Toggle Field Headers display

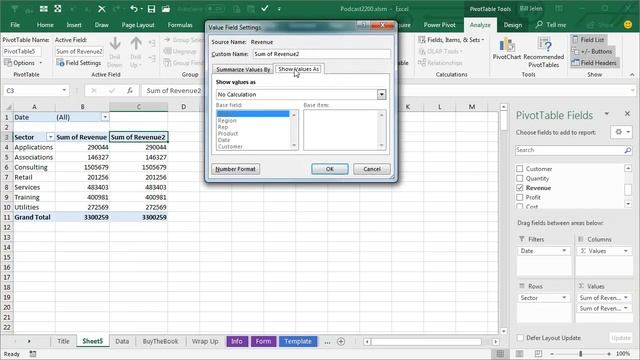coord(594,63)
